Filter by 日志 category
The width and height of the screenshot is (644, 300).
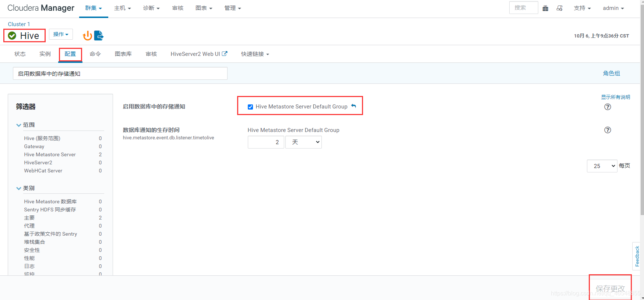(29, 266)
